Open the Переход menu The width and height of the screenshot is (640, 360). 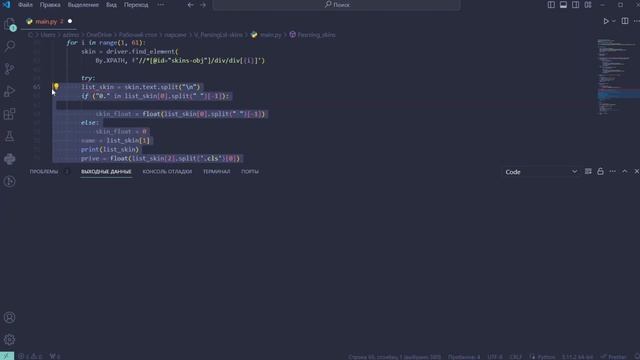136,5
